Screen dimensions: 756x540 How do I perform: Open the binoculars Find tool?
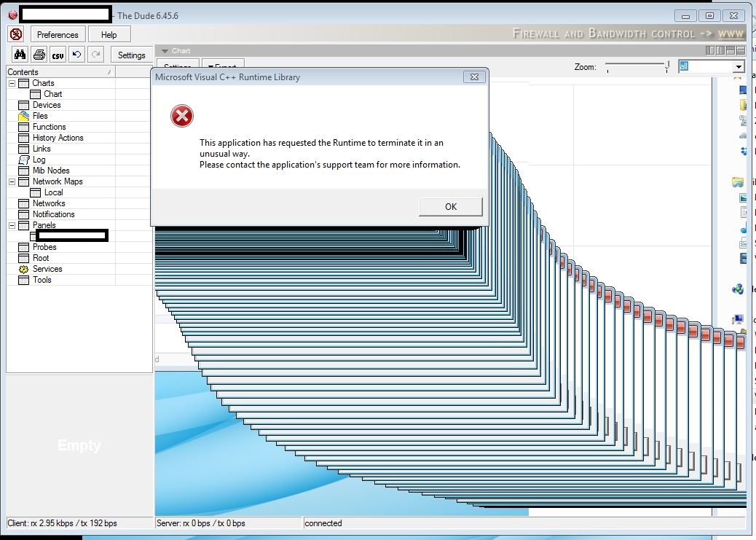tap(20, 55)
